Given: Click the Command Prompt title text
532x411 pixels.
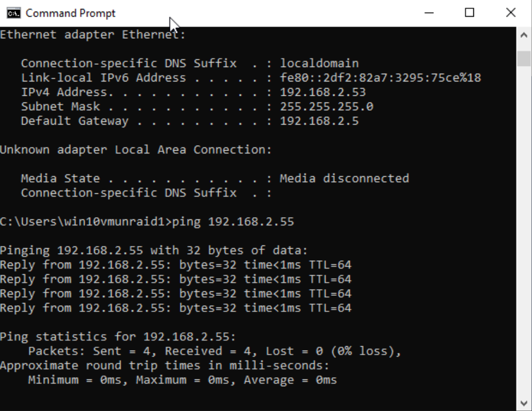Looking at the screenshot, I should pyautogui.click(x=70, y=13).
